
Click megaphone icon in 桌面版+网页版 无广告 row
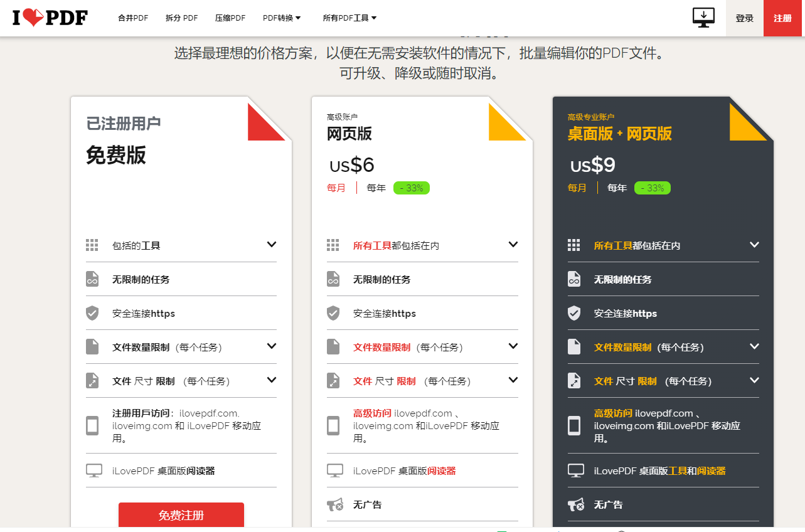tap(576, 504)
